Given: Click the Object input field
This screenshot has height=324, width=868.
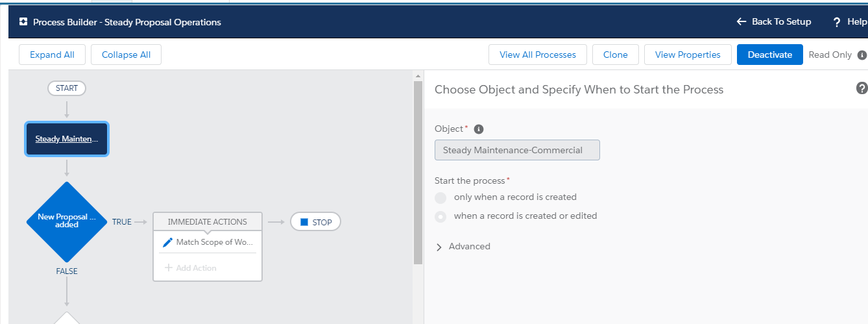Looking at the screenshot, I should point(516,150).
